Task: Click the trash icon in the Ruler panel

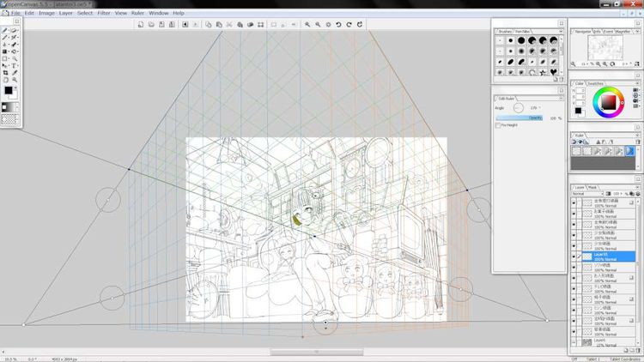Action: click(637, 142)
